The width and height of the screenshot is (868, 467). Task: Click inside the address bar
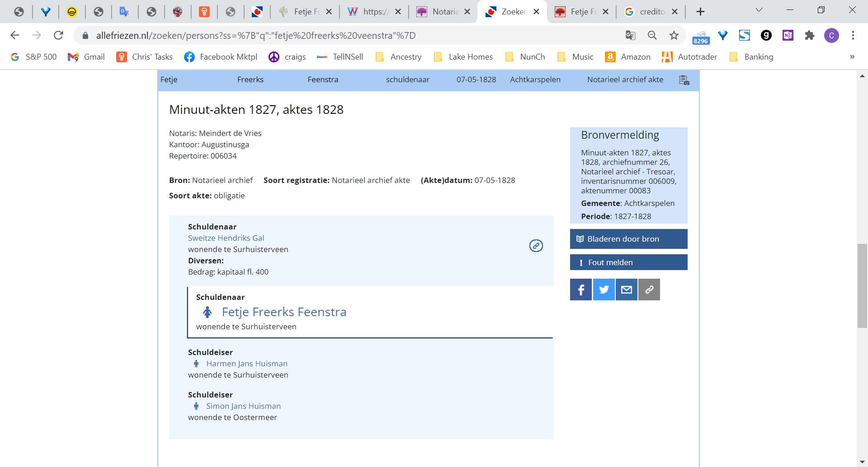point(316,35)
